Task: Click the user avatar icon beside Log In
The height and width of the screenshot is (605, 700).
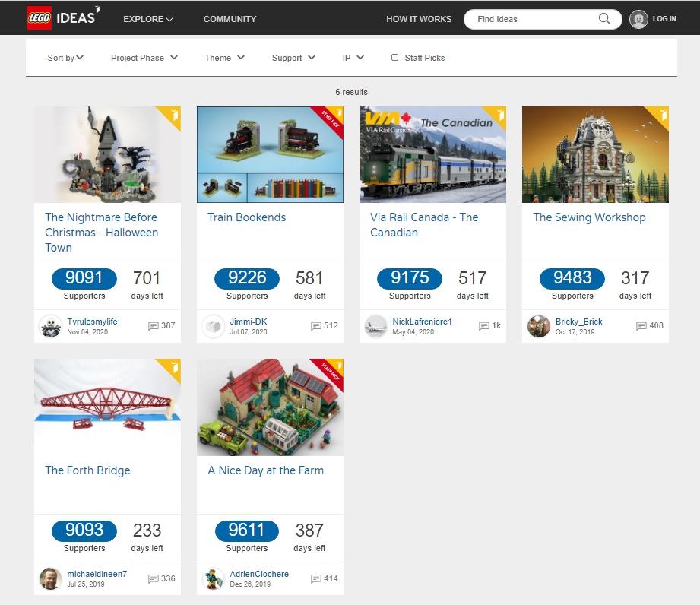Action: (638, 19)
